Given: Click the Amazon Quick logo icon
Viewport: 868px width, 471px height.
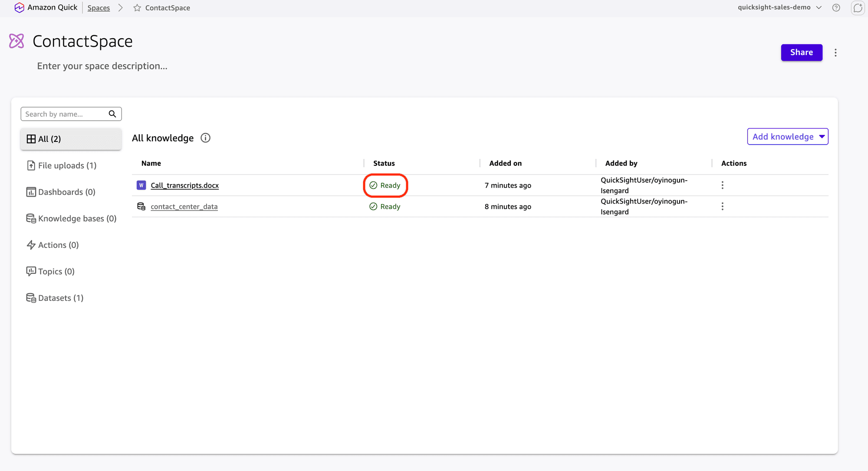Looking at the screenshot, I should (x=19, y=8).
